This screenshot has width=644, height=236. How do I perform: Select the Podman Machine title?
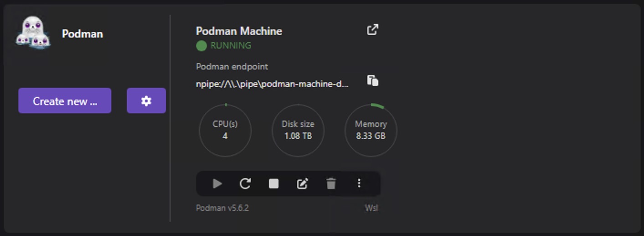tap(239, 31)
